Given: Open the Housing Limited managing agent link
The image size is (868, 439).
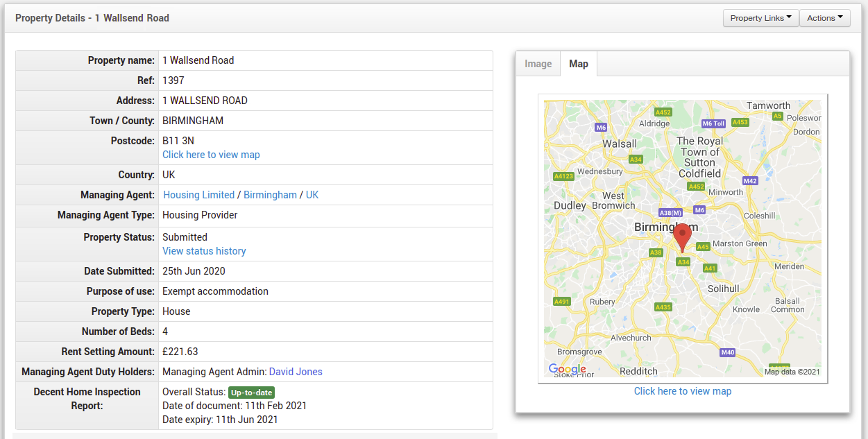Looking at the screenshot, I should click(x=199, y=195).
